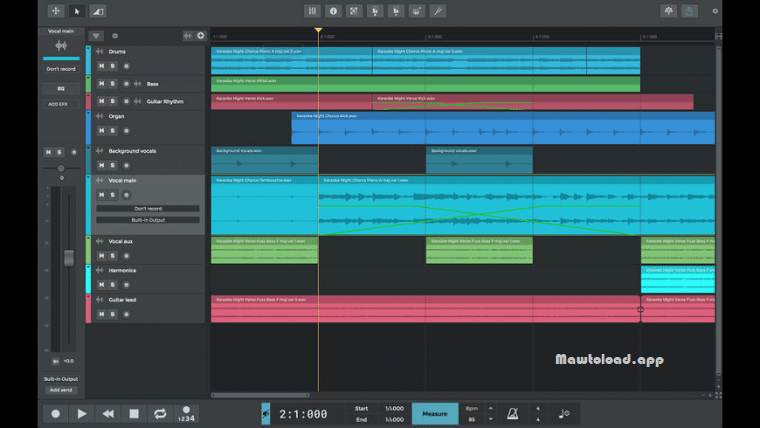The width and height of the screenshot is (760, 428).
Task: Click the waveform icon beside add track
Action: (x=188, y=35)
